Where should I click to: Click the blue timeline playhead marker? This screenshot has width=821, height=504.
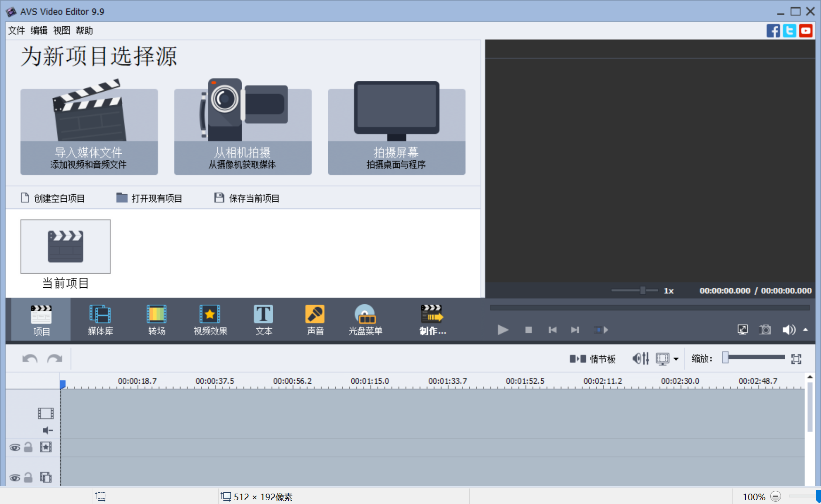(x=63, y=384)
